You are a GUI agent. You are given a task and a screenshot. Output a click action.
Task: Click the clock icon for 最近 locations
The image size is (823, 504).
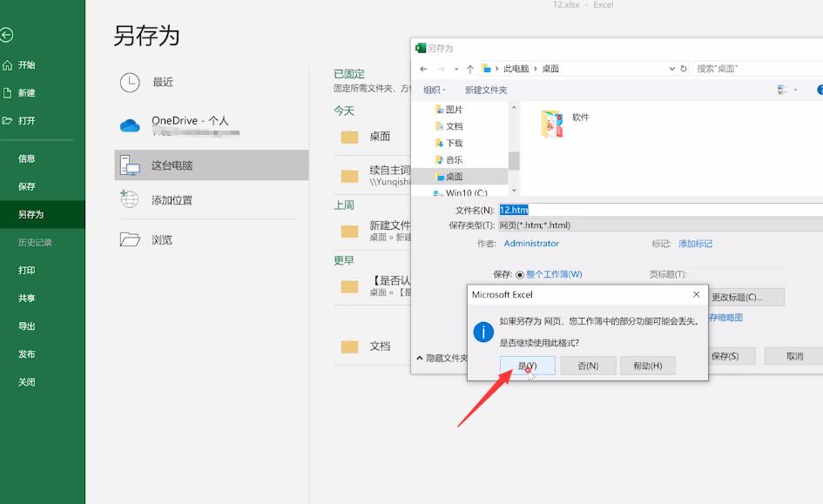(x=130, y=83)
